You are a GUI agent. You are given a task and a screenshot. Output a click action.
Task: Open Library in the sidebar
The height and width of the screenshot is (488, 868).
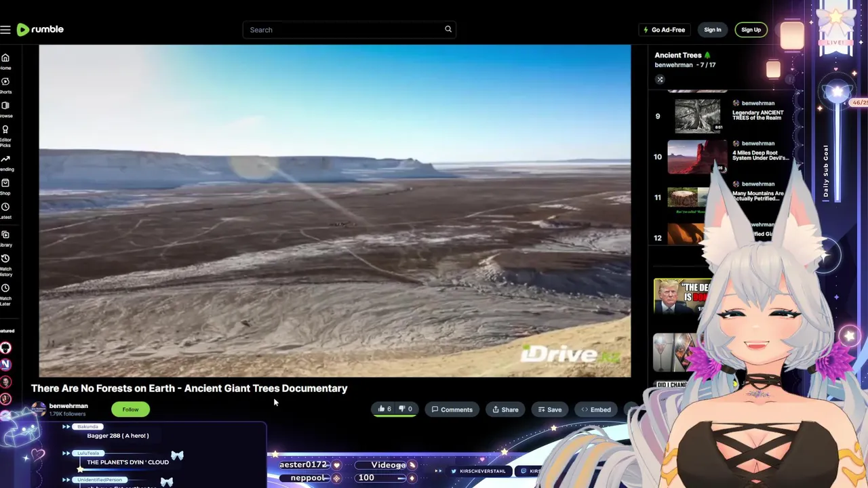pos(5,239)
